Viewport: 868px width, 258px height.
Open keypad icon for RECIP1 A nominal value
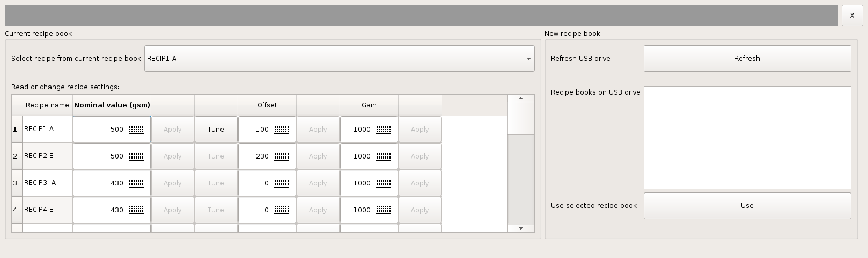[136, 130]
